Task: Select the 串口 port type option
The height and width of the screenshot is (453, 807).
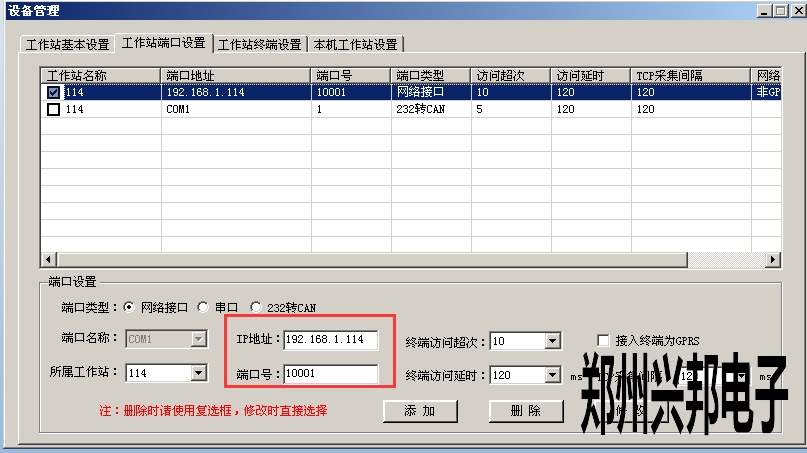Action: [x=203, y=308]
